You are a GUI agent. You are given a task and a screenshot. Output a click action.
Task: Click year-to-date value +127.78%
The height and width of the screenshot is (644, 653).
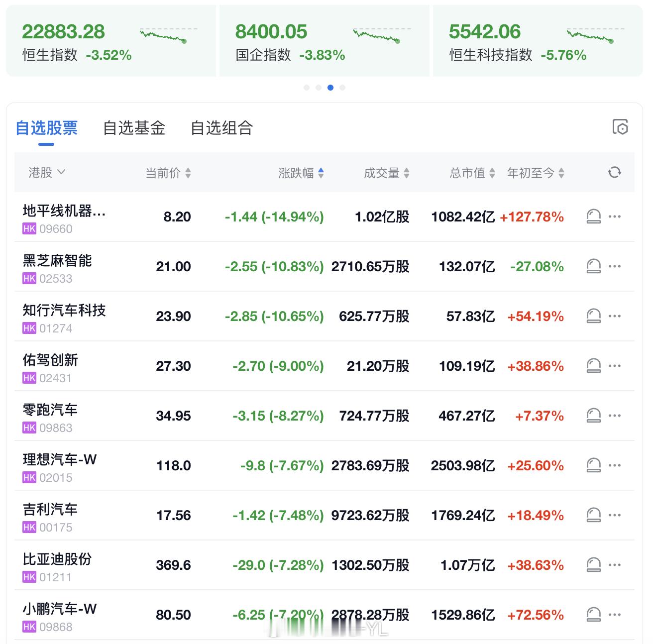coord(532,217)
